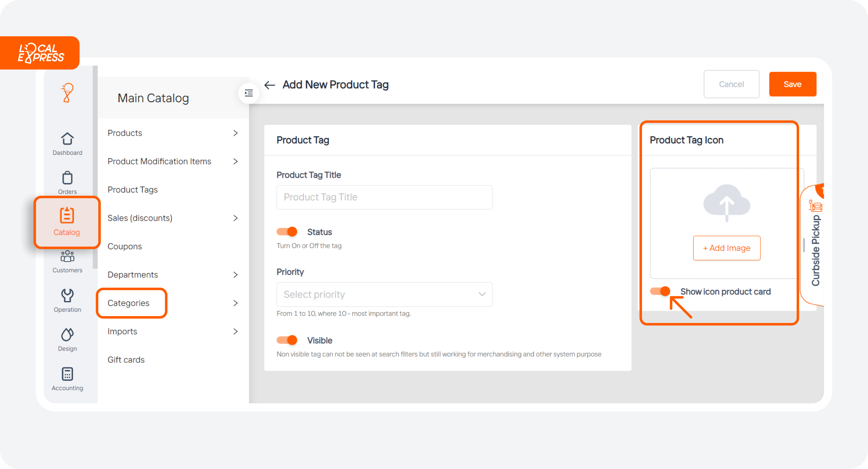
Task: Turn off the Status toggle
Action: coord(287,232)
